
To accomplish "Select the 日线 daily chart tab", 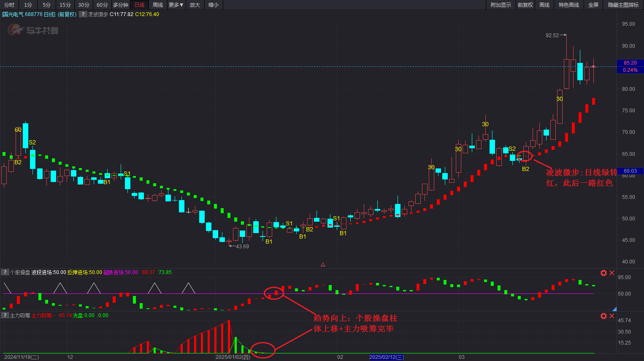I will (x=139, y=5).
